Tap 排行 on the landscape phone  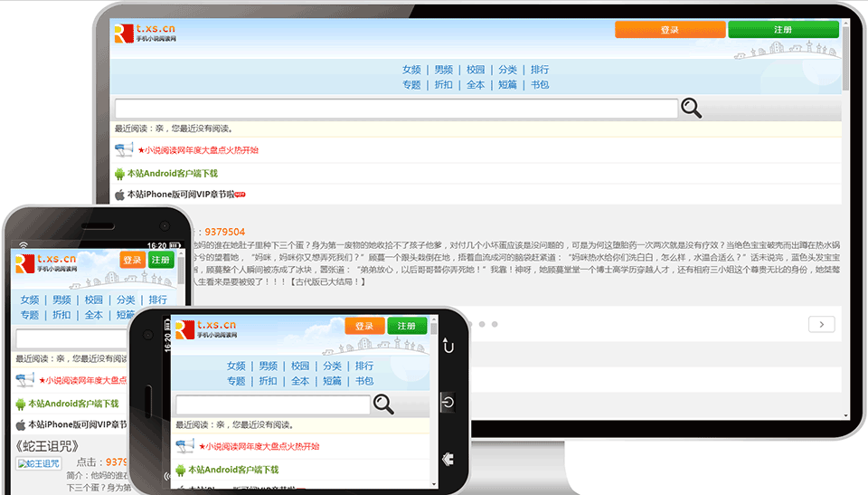[x=364, y=366]
